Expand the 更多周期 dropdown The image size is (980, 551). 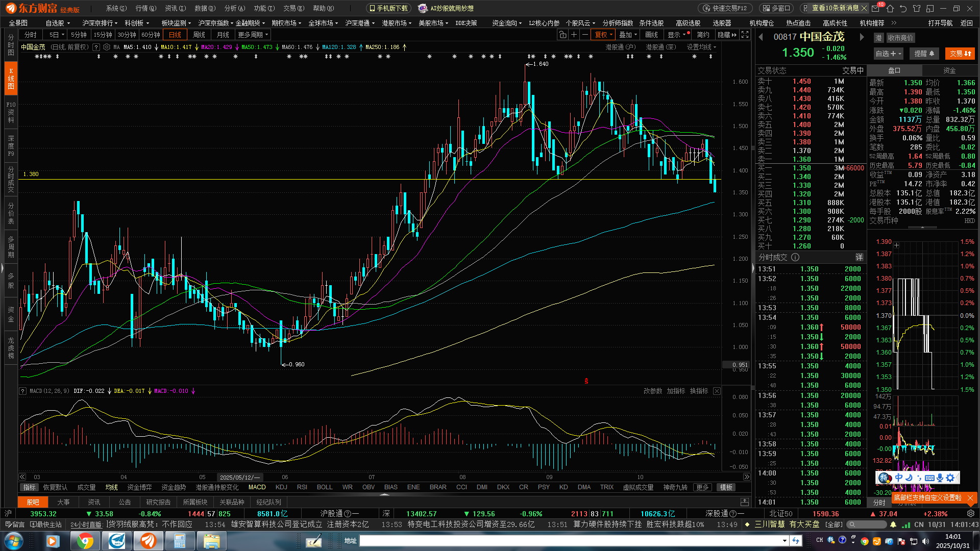click(253, 35)
